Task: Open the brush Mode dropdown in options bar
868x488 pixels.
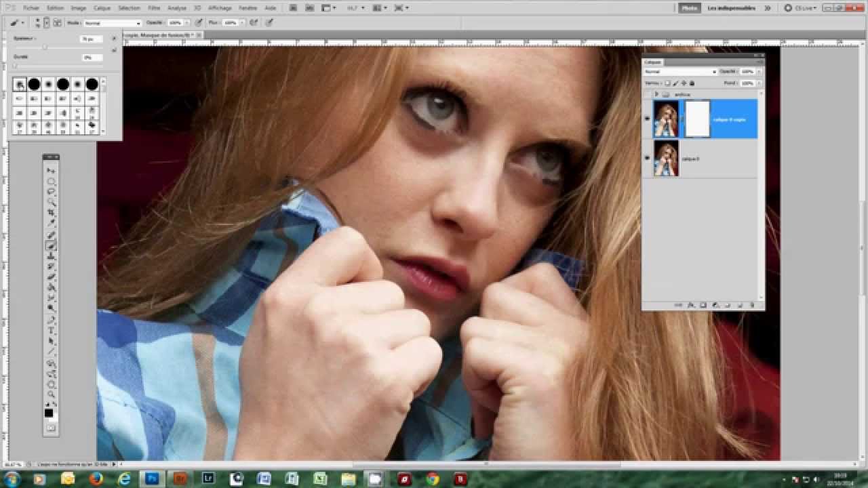Action: click(113, 22)
